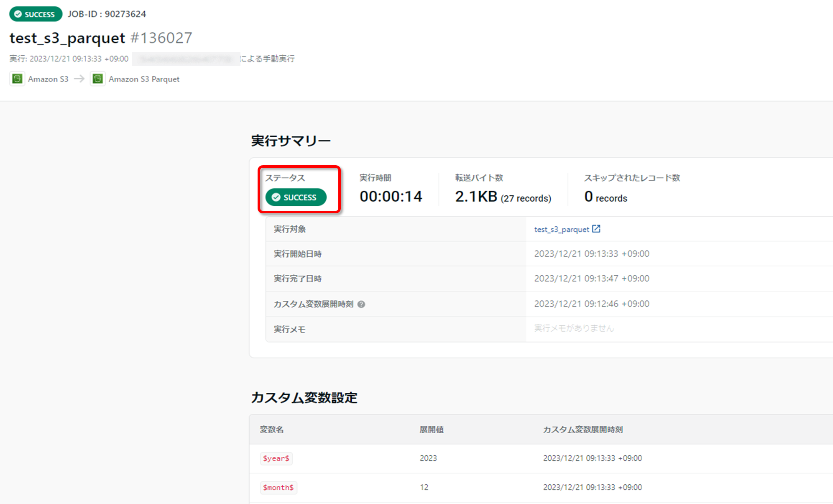Click the 変数名 column header
This screenshot has width=833, height=504.
(x=271, y=430)
